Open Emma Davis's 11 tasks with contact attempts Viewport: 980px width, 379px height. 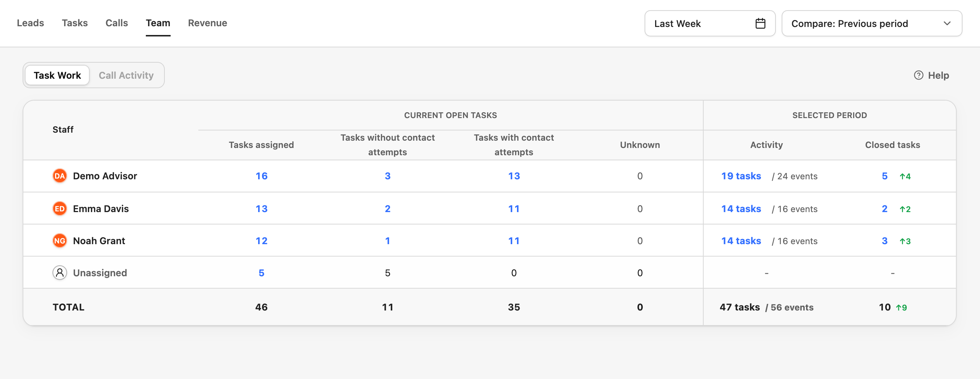[514, 209]
